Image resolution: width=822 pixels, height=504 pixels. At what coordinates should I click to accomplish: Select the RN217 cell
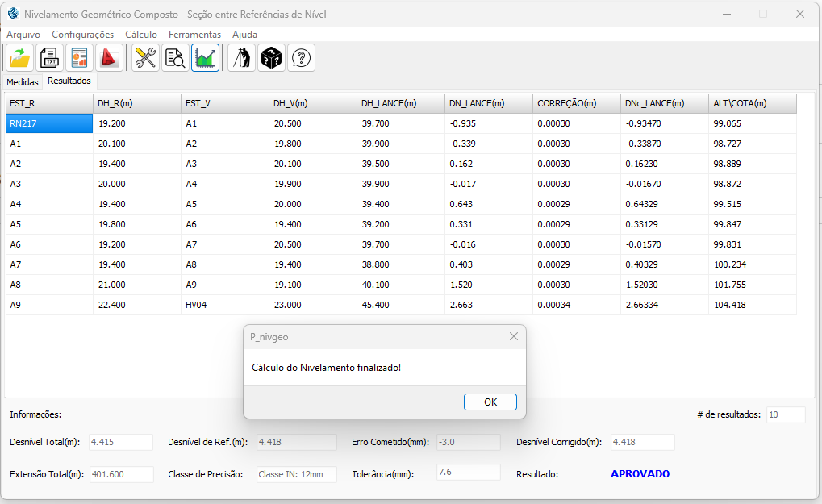(x=48, y=123)
